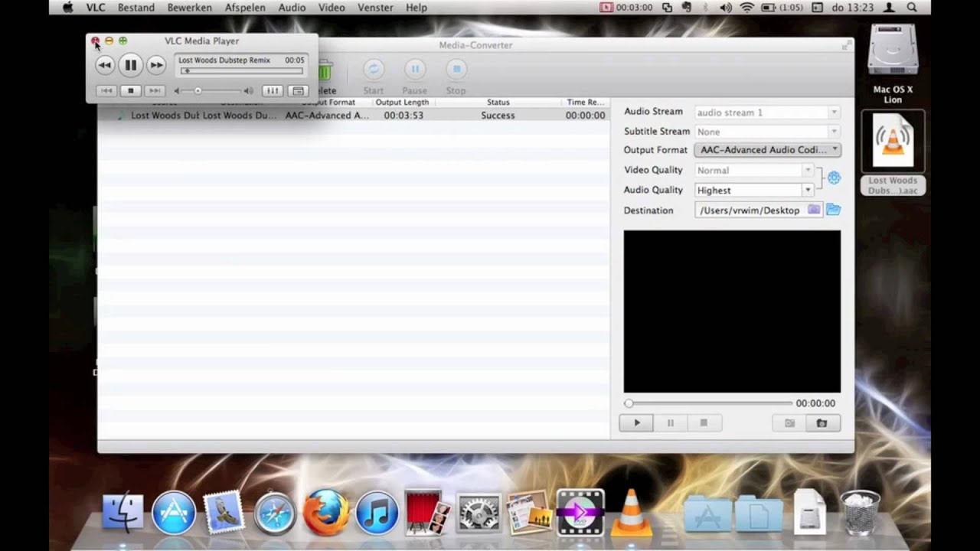The width and height of the screenshot is (980, 551).
Task: Open the Bestand menu
Action: [x=136, y=8]
